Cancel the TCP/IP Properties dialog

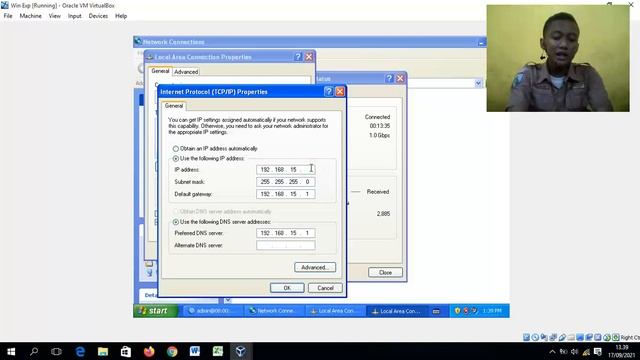click(x=325, y=288)
